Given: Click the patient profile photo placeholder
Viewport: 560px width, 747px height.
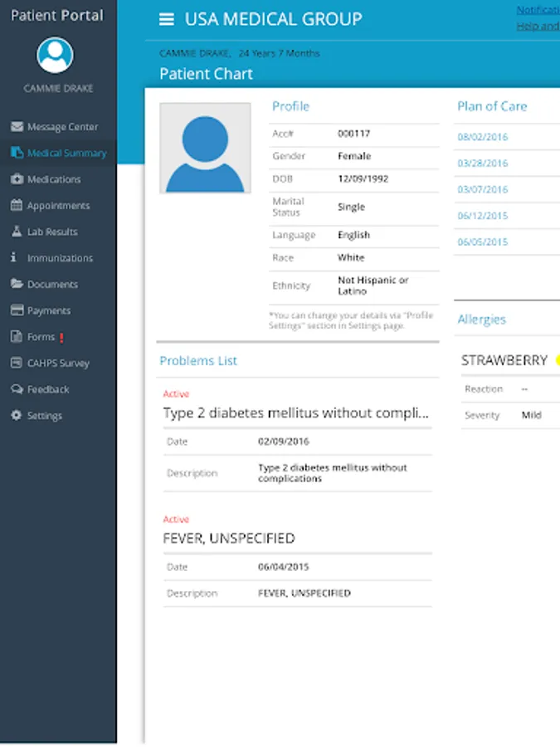Looking at the screenshot, I should (x=205, y=149).
